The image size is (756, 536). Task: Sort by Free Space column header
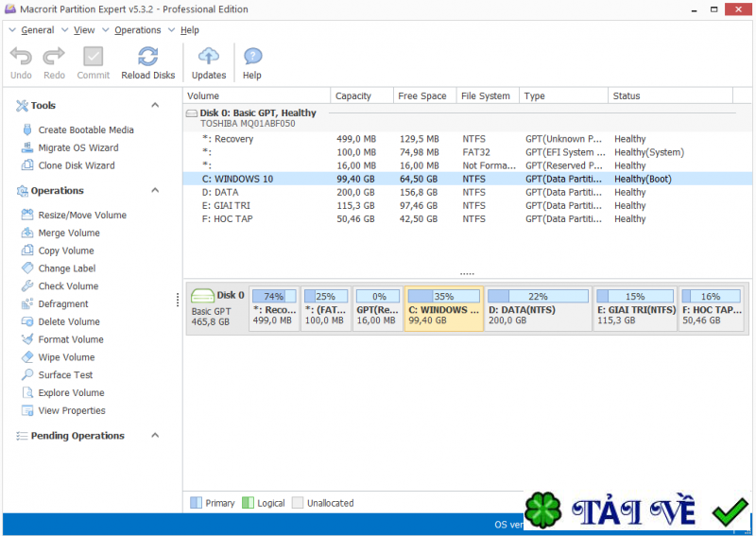424,95
